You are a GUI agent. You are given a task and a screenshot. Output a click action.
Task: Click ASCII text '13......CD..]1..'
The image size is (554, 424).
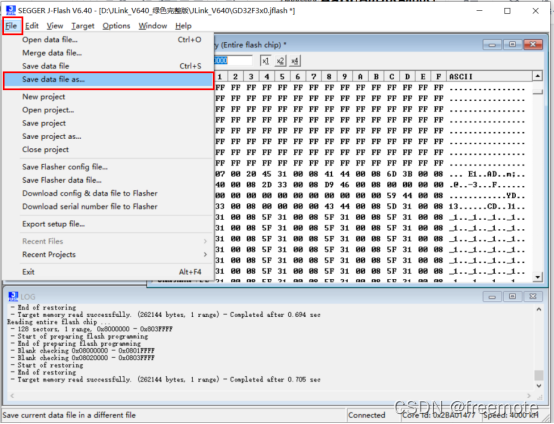[487, 206]
